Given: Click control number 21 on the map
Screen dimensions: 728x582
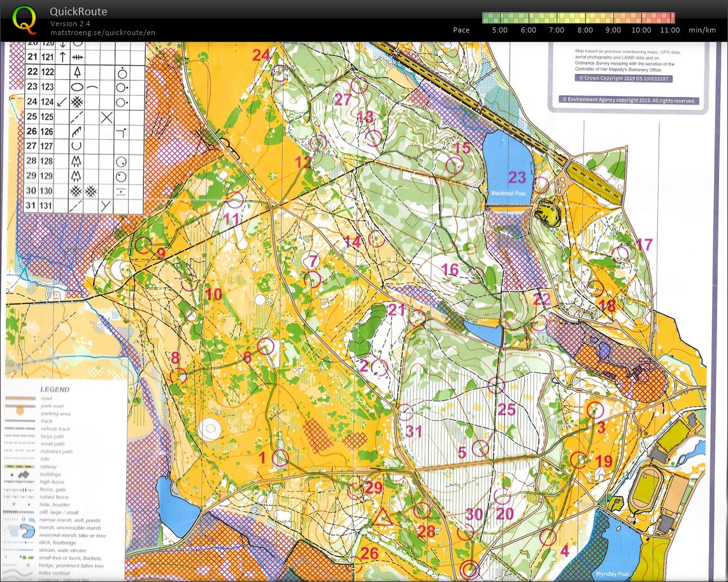Looking at the screenshot, I should click(397, 310).
